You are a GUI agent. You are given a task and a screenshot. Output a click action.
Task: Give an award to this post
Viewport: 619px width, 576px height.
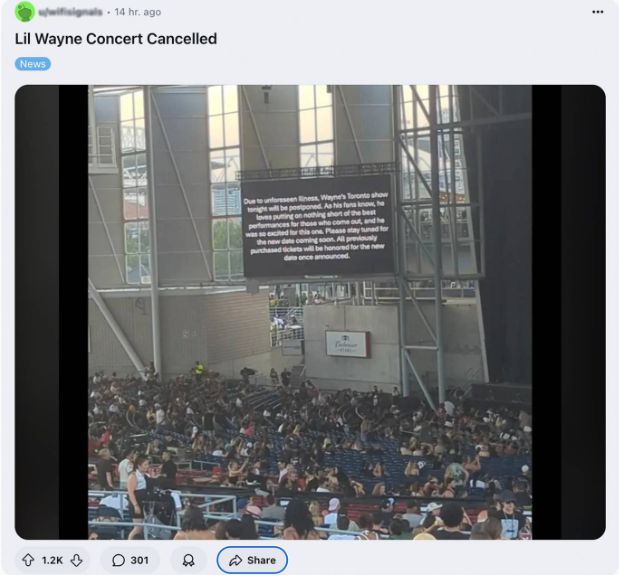click(189, 560)
